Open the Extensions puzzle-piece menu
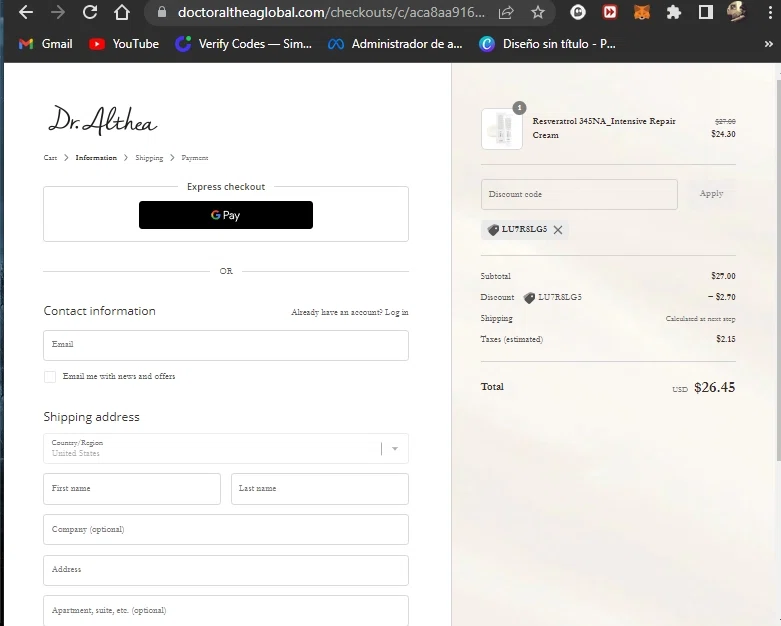 (x=673, y=12)
